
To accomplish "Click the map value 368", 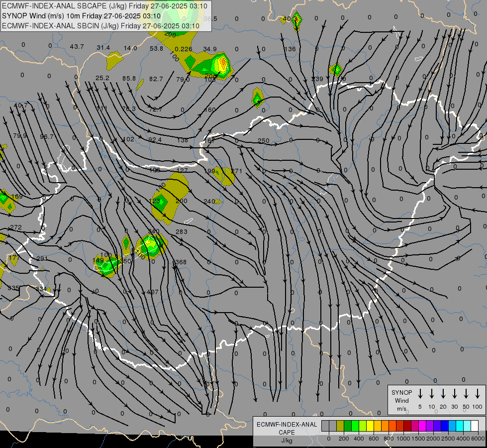I will coord(181,262).
